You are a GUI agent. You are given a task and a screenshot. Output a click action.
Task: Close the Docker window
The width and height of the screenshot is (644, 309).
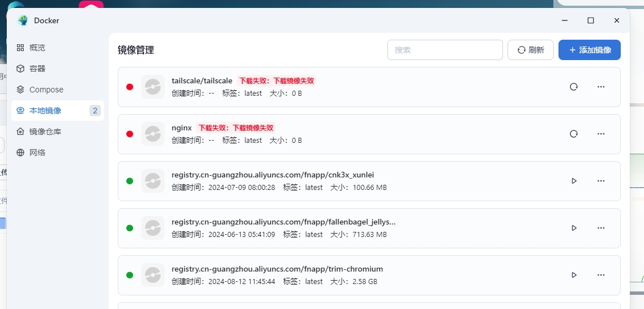pos(616,20)
